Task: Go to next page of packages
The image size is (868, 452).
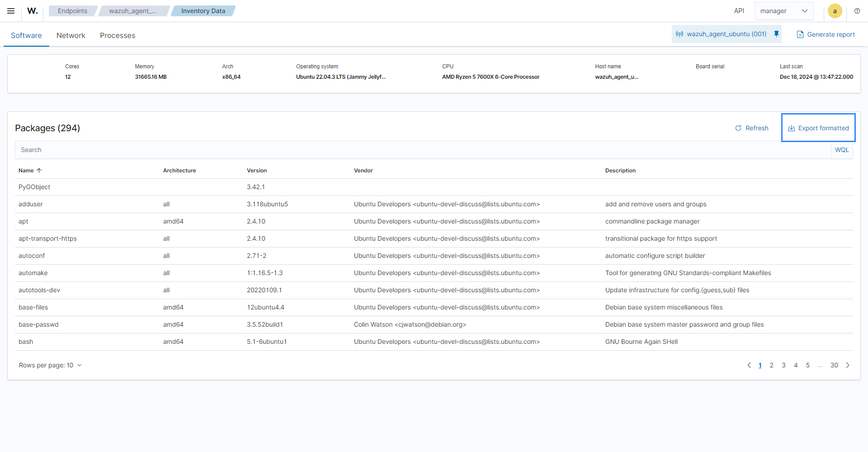Action: tap(848, 365)
